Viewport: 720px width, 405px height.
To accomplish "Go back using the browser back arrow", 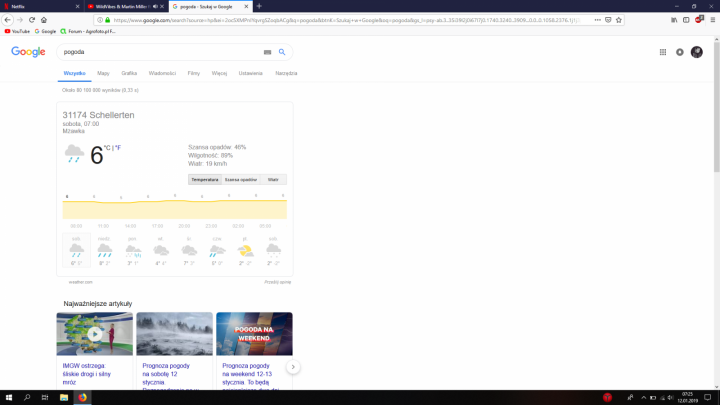I will (x=7, y=20).
